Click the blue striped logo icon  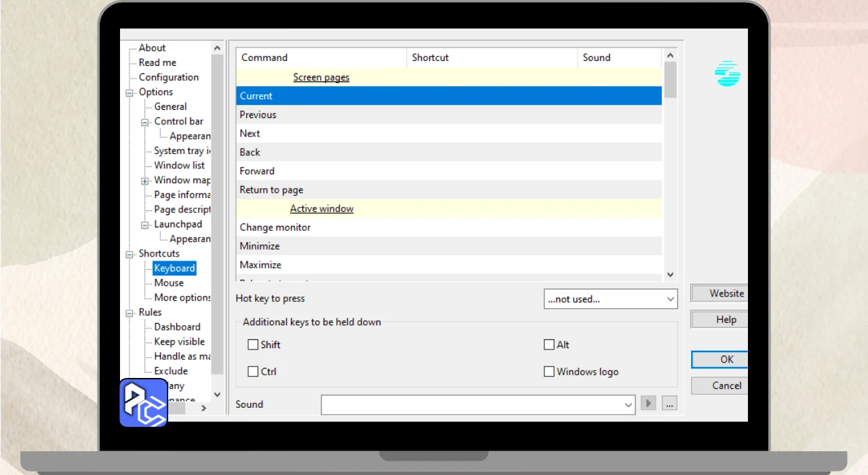click(727, 74)
